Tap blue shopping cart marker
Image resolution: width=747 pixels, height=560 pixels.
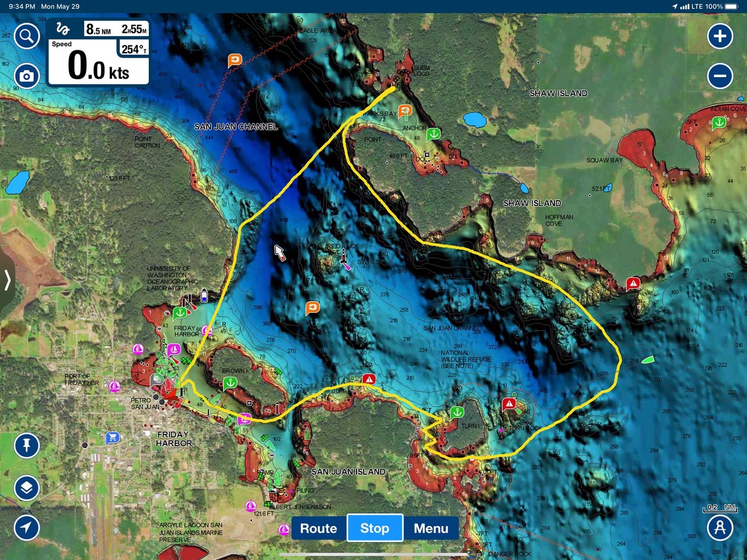pos(112,437)
